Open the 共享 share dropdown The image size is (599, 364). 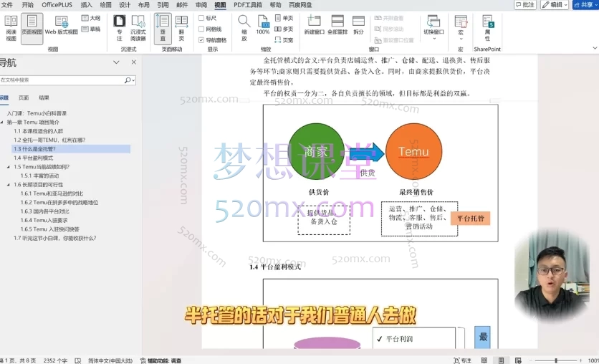coord(585,4)
